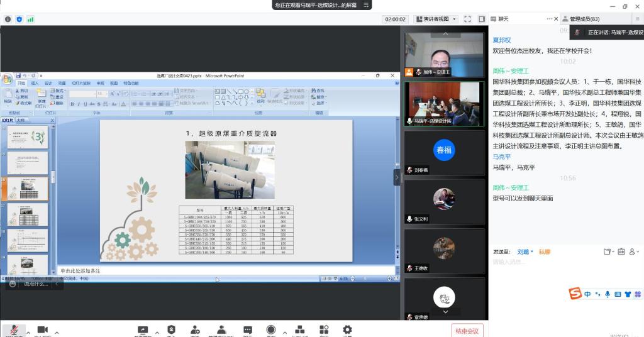Image resolution: width=644 pixels, height=337 pixels.
Task: Open meeting settings gear icon
Action: (x=347, y=330)
